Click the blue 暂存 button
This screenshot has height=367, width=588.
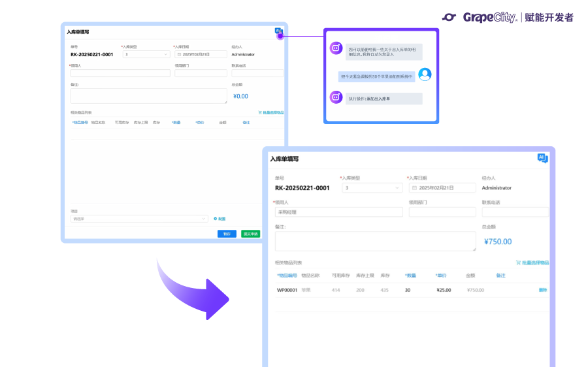227,234
